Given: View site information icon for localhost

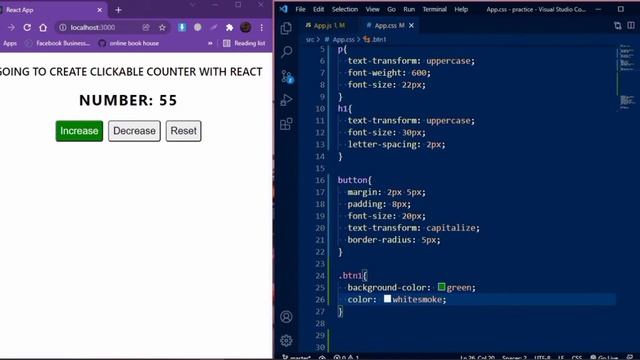Looking at the screenshot, I should (62, 27).
